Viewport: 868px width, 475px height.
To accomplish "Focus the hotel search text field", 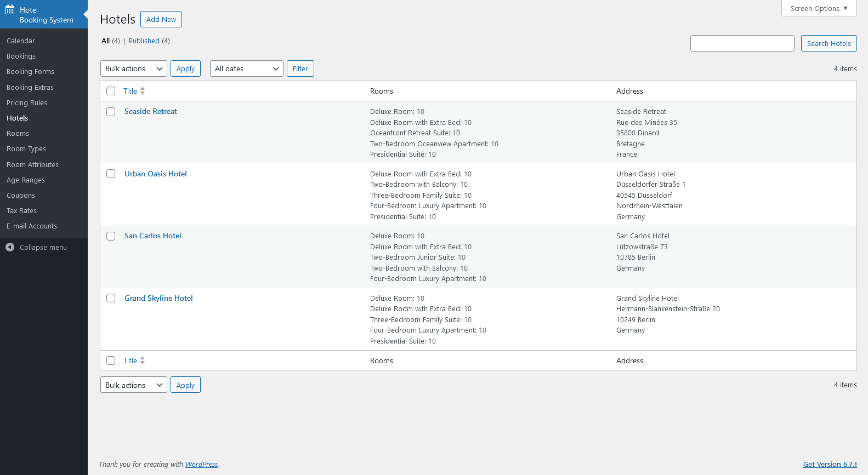I will pyautogui.click(x=742, y=43).
